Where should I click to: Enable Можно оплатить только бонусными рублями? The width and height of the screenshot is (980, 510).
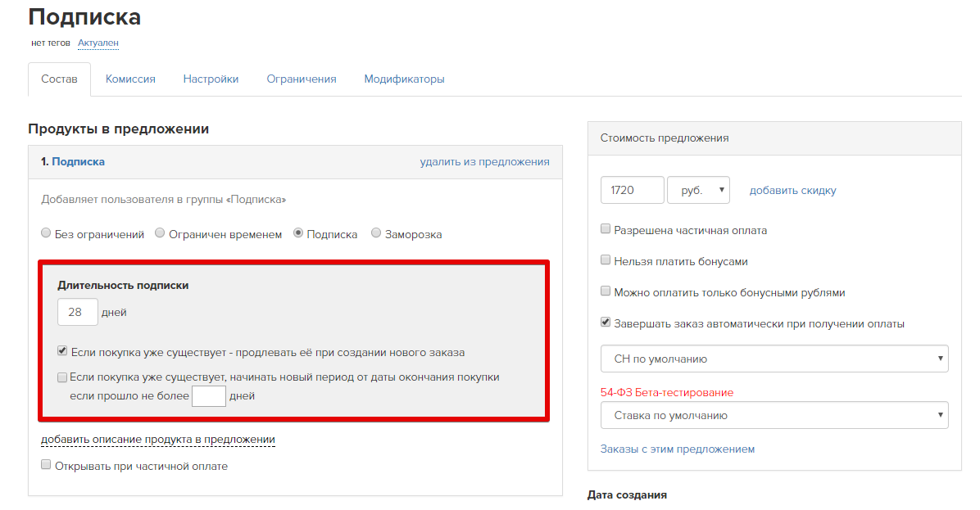[605, 291]
